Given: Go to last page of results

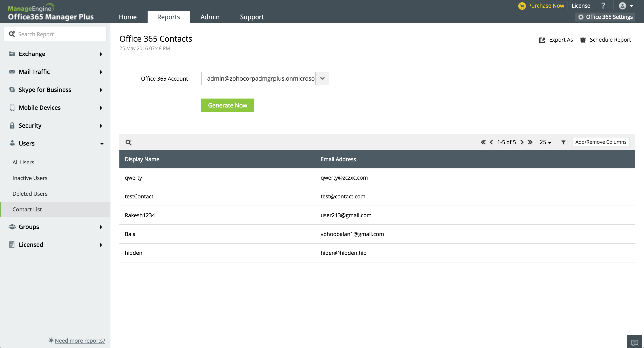Looking at the screenshot, I should [530, 142].
